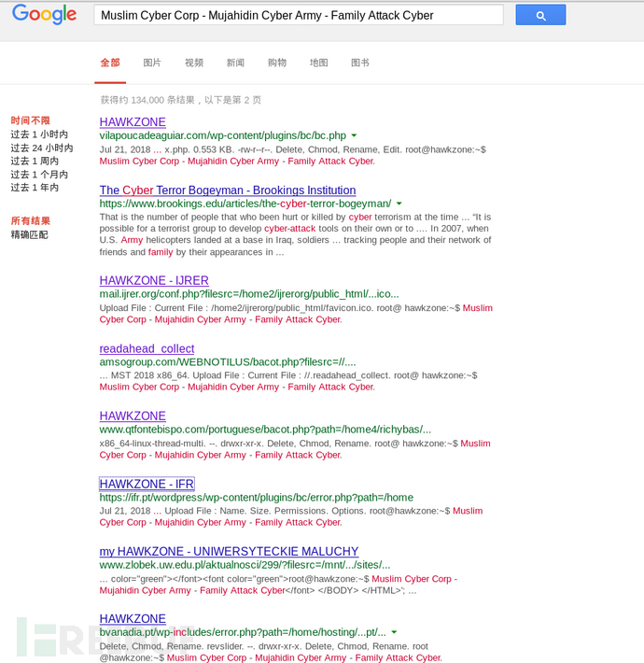Click the www.qtfontebispo.com/portuguese/bacot.php URL text
Screen dimensions: 644x663
click(265, 430)
